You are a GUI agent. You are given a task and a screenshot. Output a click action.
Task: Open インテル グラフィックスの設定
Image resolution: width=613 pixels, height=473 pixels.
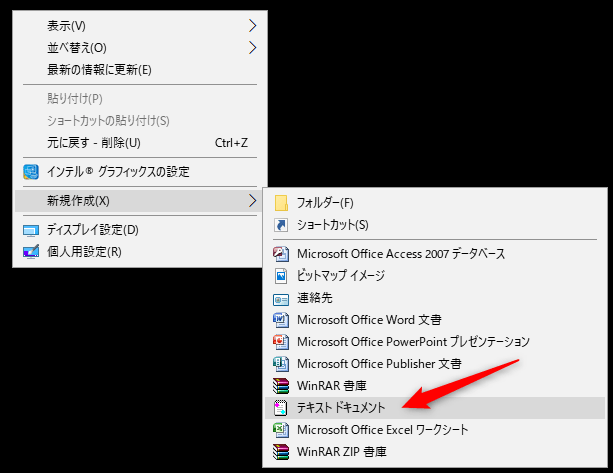click(x=140, y=172)
